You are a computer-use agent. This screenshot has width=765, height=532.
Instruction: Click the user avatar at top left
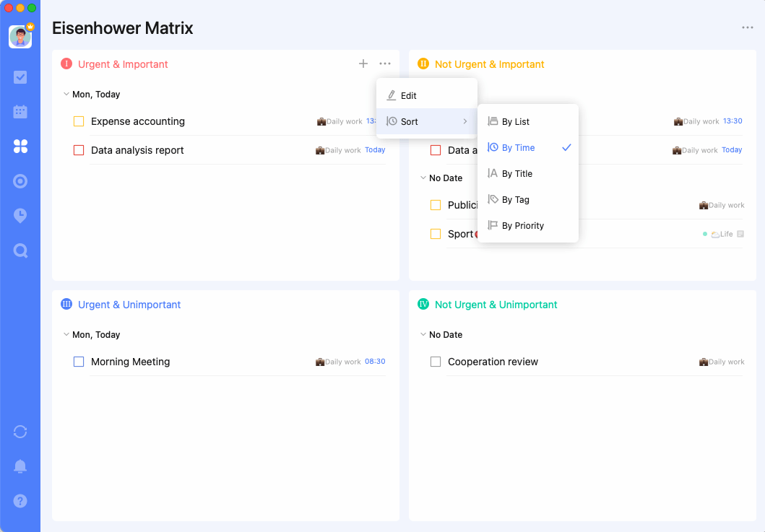(20, 37)
